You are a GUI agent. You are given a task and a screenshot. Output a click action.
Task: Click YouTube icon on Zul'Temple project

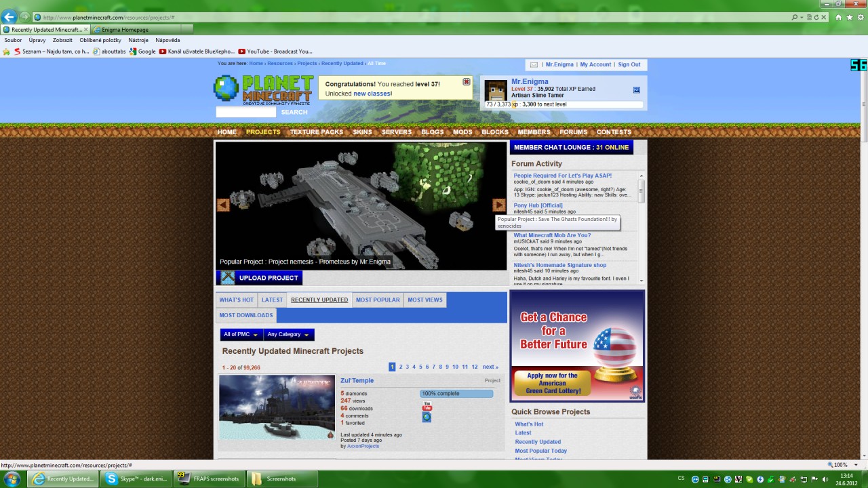[x=427, y=407]
